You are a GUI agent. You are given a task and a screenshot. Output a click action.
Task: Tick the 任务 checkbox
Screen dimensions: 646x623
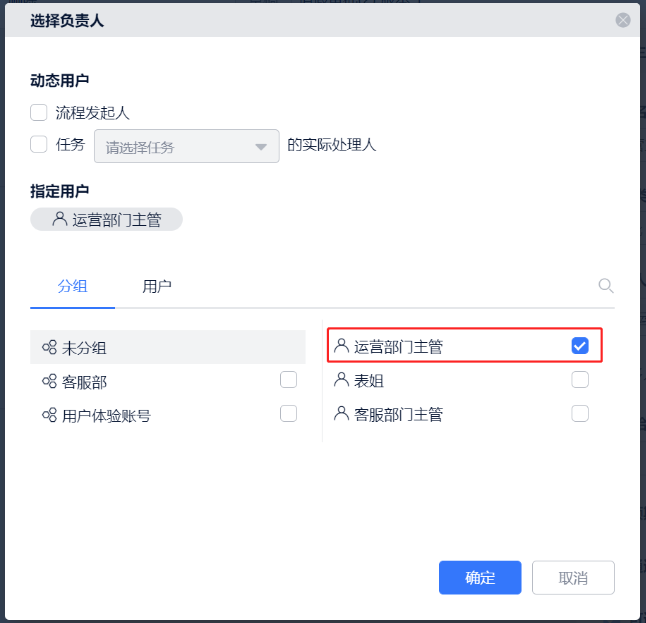[x=39, y=144]
